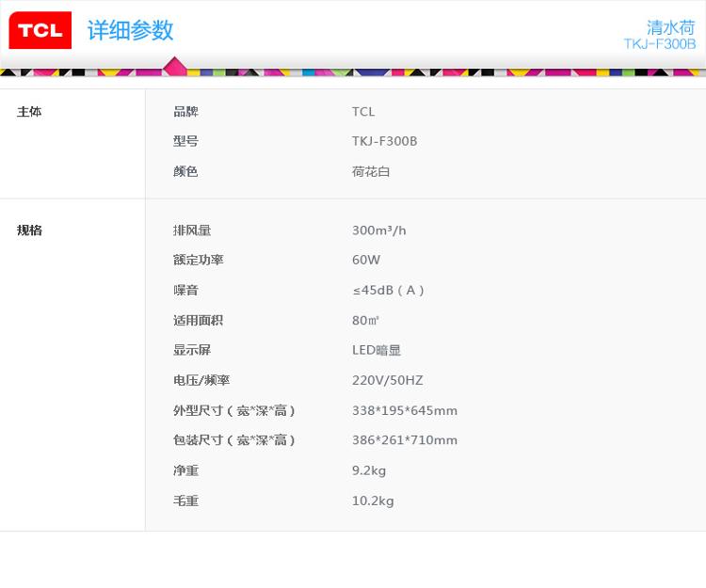Click the TKJ-F300B header model text
Viewport: 706px width, 588px height.
[x=660, y=43]
